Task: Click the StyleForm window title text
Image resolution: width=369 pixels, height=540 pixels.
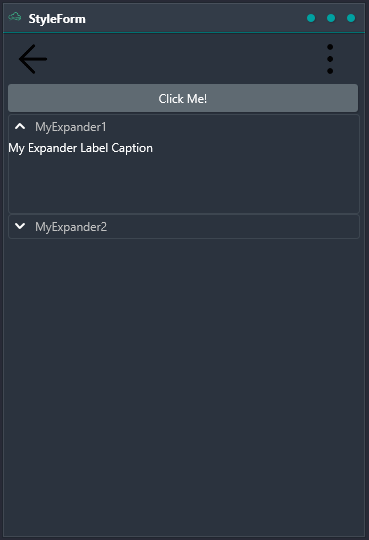Action: pyautogui.click(x=57, y=19)
